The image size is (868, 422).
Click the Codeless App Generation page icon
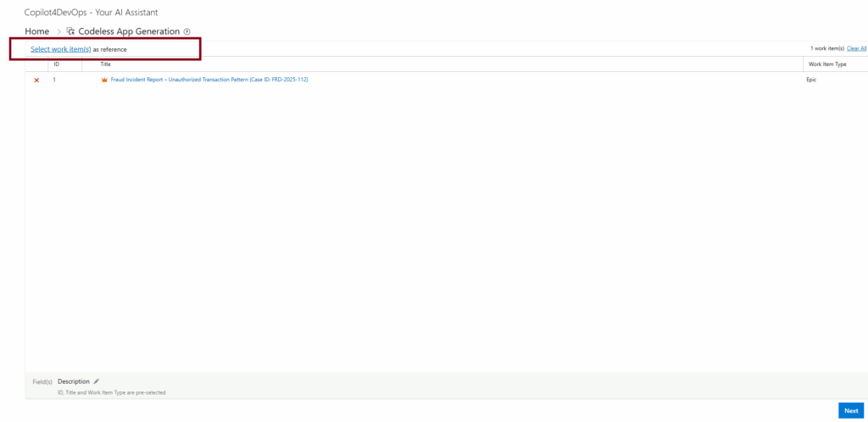pyautogui.click(x=70, y=31)
